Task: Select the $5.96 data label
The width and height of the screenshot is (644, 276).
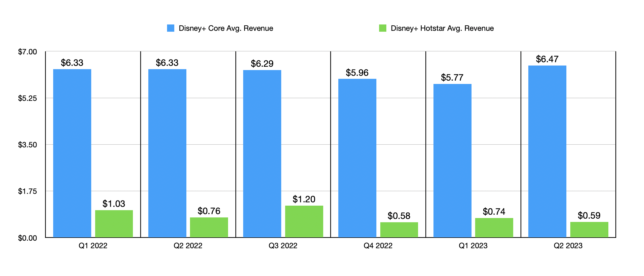Action: [357, 73]
